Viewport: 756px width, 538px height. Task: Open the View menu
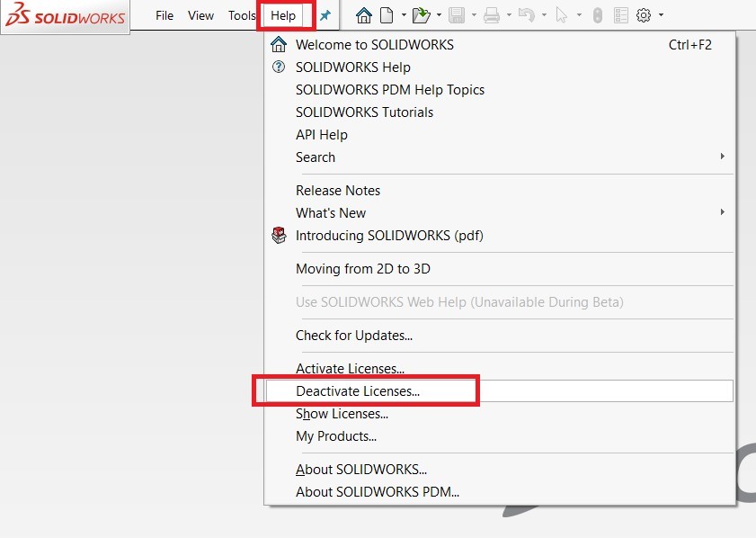[200, 16]
